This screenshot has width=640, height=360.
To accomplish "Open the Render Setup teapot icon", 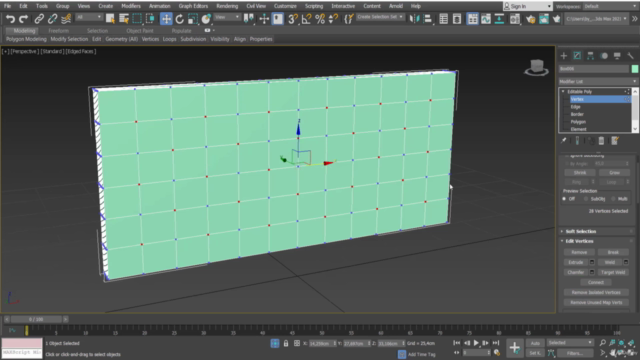I will click(530, 19).
